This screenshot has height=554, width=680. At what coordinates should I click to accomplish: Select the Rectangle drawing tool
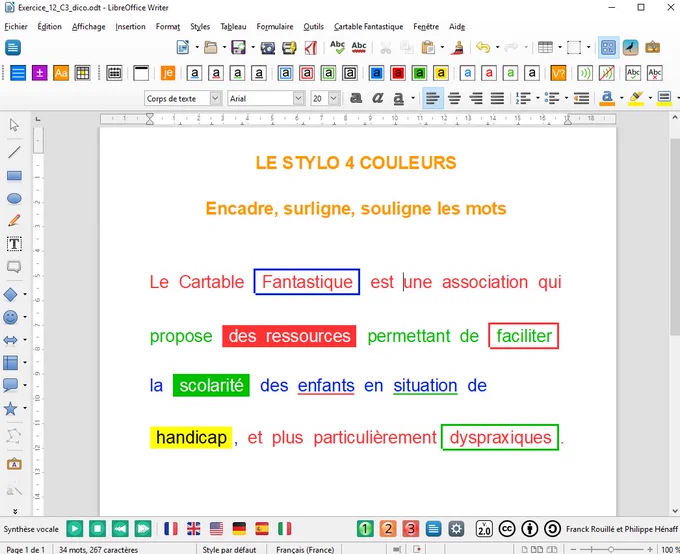pyautogui.click(x=14, y=176)
